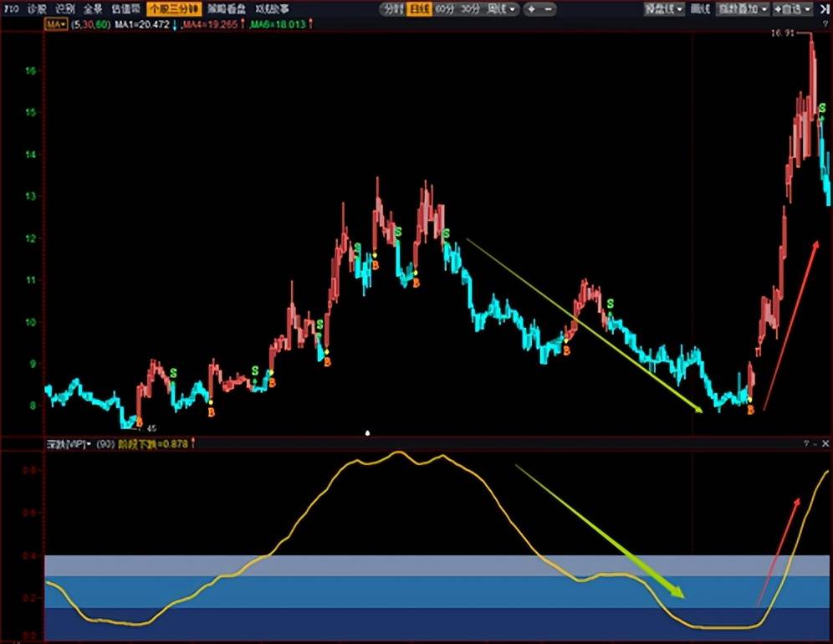Screen dimensions: 833x644
Task: Expand the 周线 period dropdown
Action: [502, 9]
